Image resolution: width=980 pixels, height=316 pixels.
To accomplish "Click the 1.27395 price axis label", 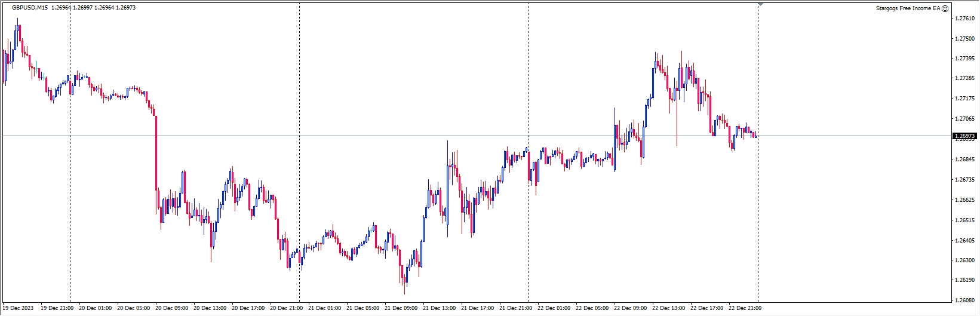I will coord(964,59).
